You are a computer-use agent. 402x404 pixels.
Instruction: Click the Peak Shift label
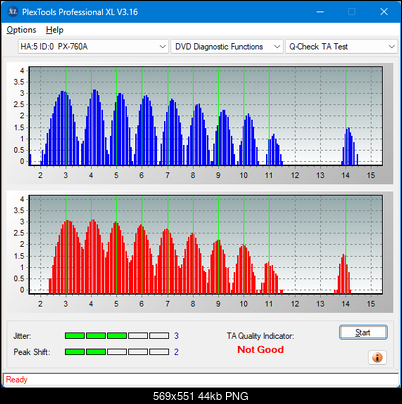(32, 352)
